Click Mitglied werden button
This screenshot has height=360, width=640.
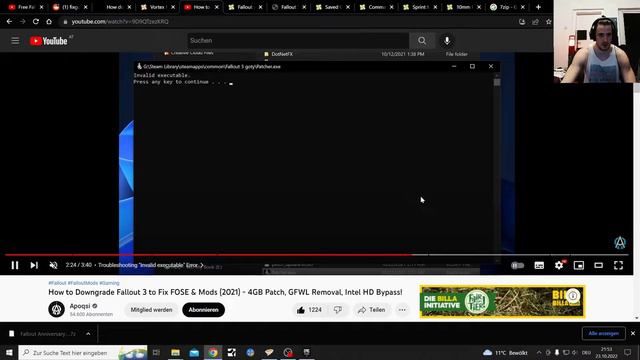[151, 310]
